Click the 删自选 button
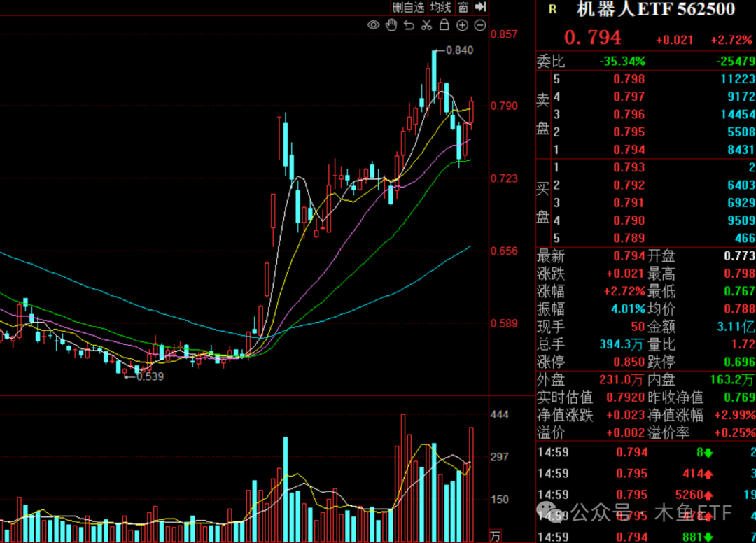 click(408, 8)
